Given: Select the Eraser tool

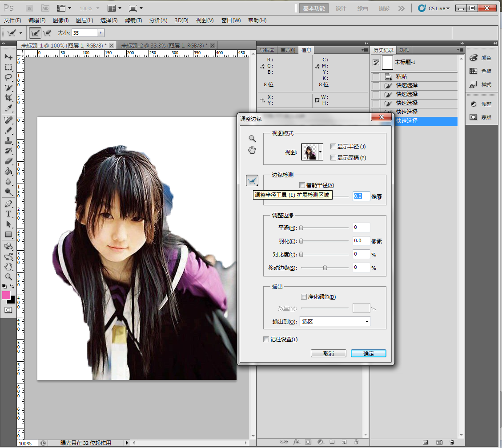Looking at the screenshot, I should click(8, 161).
